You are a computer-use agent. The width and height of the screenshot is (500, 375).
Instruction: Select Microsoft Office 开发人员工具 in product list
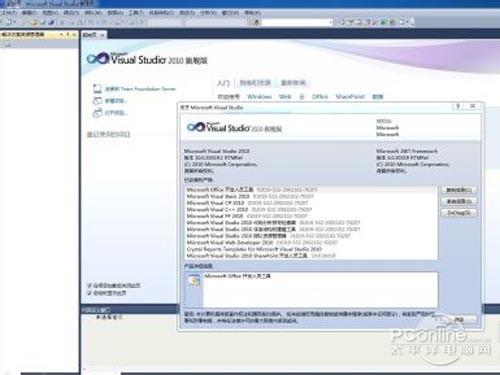click(311, 190)
